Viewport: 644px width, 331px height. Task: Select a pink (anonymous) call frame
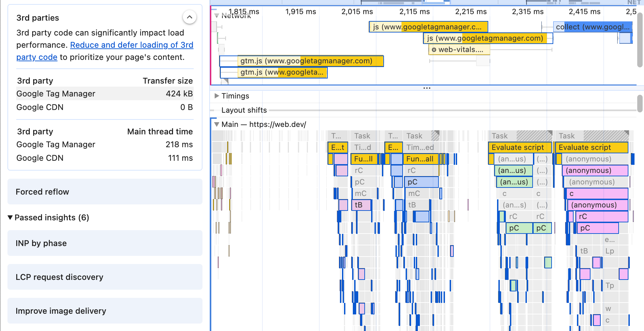(x=595, y=170)
